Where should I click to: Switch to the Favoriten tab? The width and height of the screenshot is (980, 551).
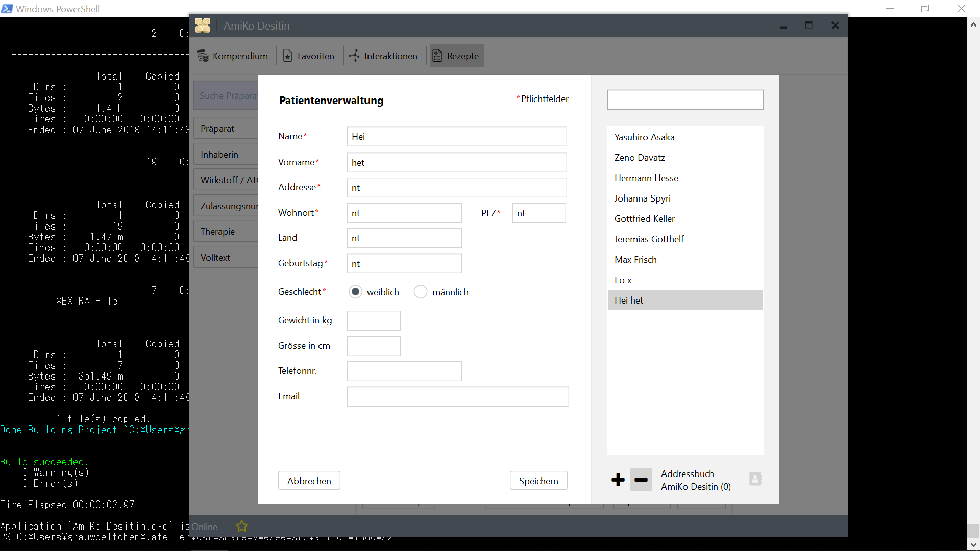309,56
